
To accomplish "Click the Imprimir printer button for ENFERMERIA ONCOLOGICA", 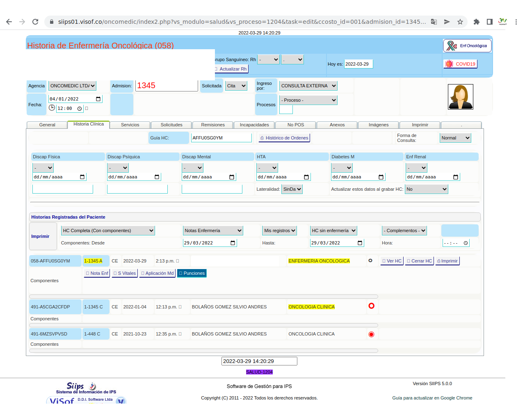I will (447, 261).
